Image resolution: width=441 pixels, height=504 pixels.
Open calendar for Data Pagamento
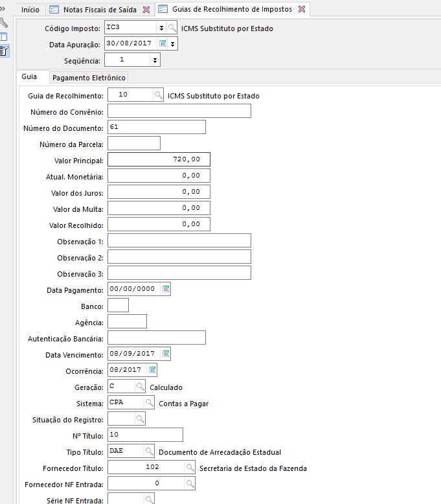tap(166, 289)
